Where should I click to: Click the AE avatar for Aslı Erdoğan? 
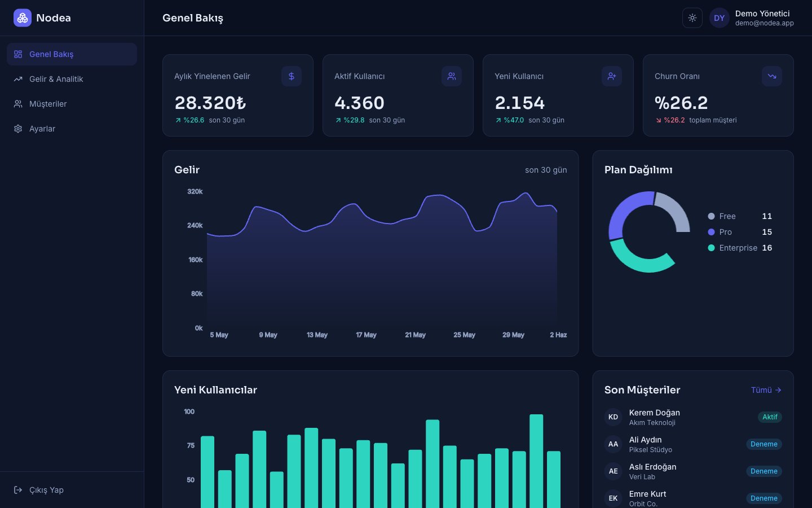614,471
